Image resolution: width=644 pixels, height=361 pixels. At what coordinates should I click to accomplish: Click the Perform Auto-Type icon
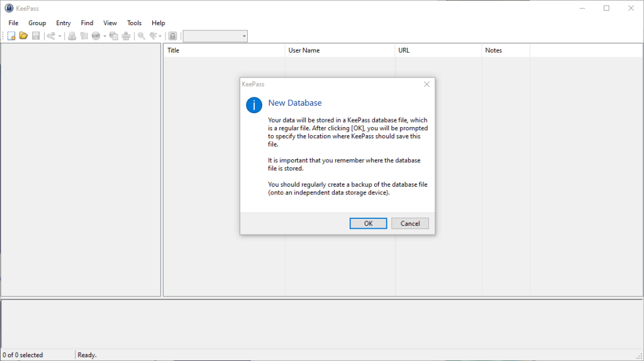[x=126, y=36]
